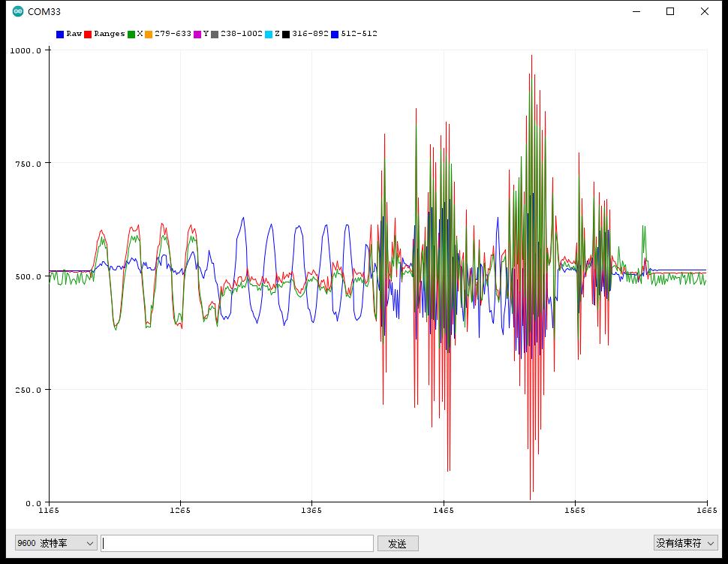Click the gray 238-1002 legend swatch
Viewport: 728px width, 564px height.
coord(215,35)
